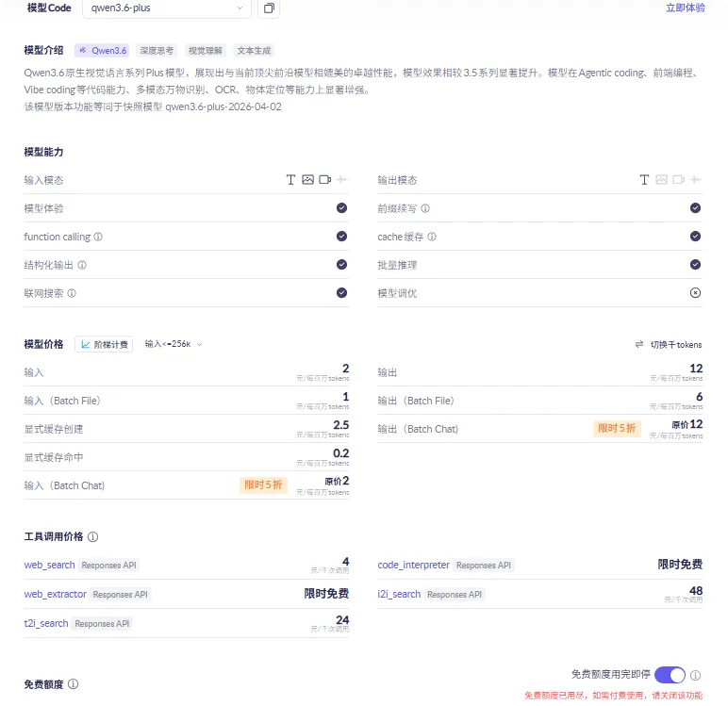
Task: Copy the model code qwen3.6-plus
Action: click(269, 8)
